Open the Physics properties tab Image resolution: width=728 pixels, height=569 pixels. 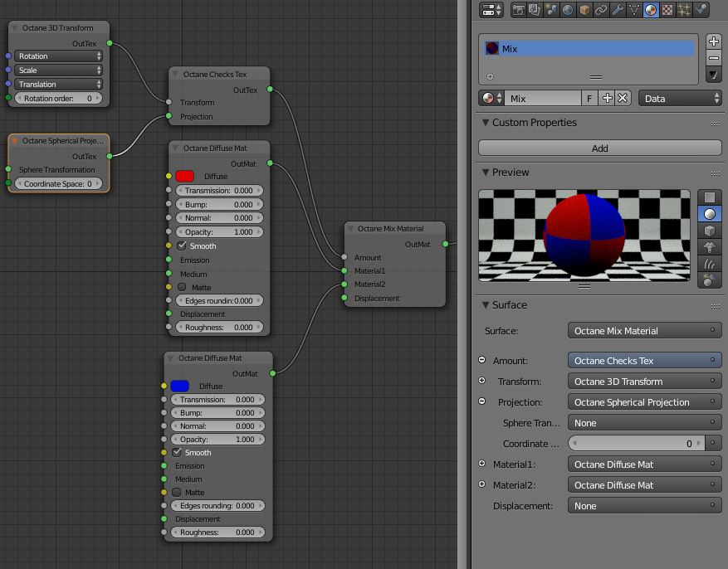(701, 10)
